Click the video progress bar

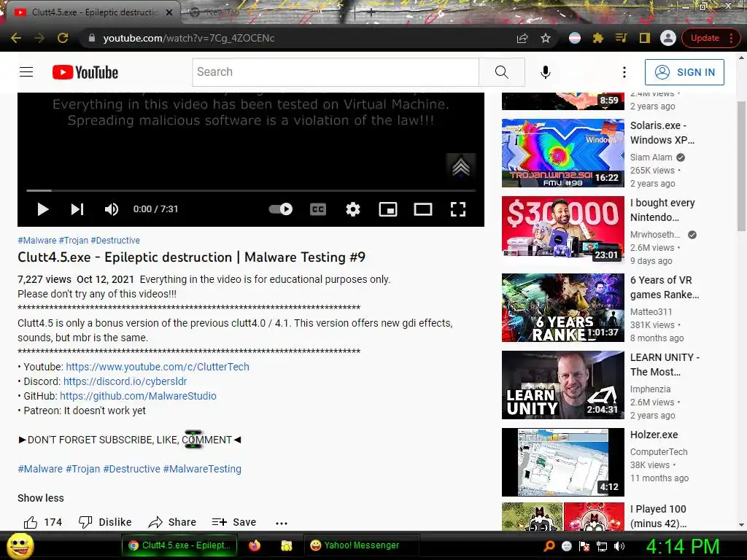tap(251, 190)
